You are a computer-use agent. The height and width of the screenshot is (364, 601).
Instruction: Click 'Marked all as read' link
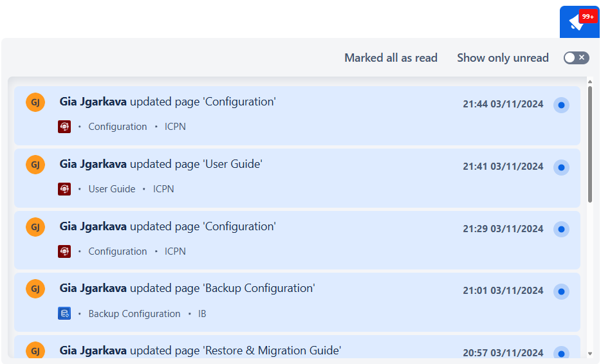click(391, 58)
